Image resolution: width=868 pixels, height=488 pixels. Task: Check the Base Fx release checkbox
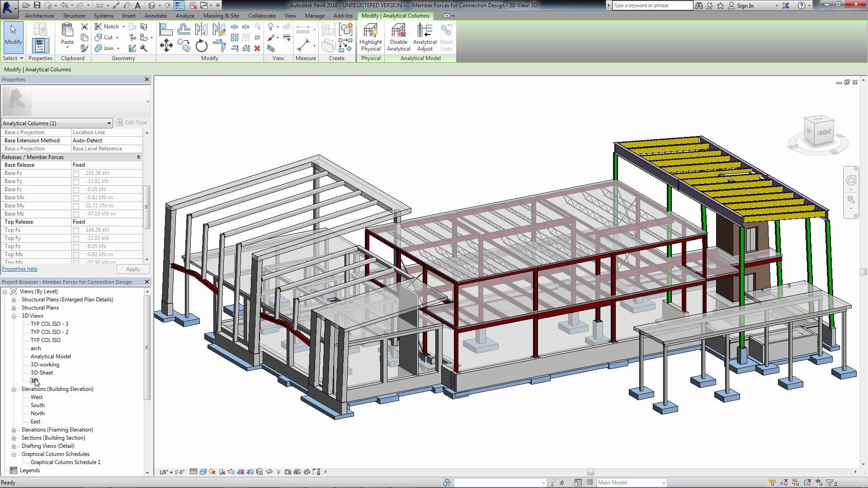[x=76, y=173]
